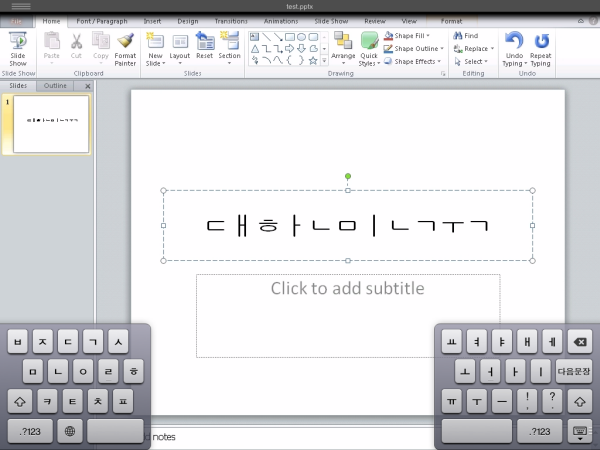This screenshot has height=450, width=600.
Task: Open the Drawing group dialog launcher
Action: (443, 73)
